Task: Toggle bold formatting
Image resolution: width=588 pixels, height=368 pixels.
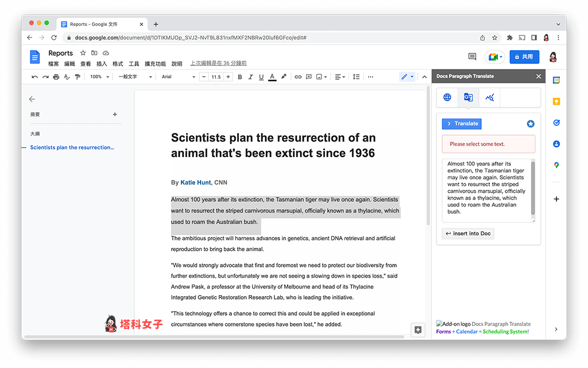Action: pos(240,77)
